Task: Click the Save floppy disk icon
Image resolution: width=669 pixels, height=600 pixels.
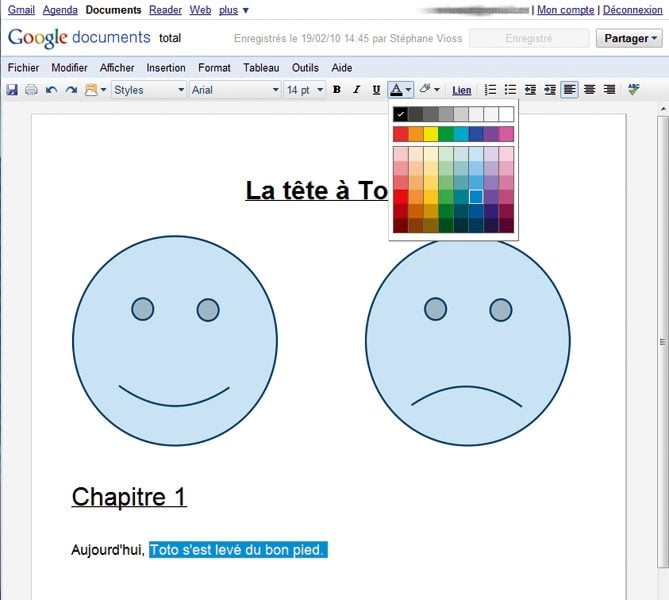Action: coord(12,90)
